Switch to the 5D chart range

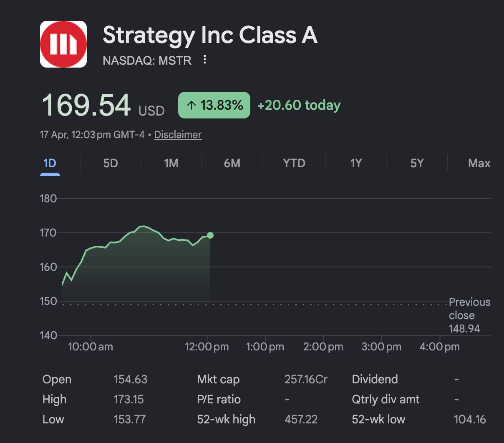click(x=111, y=163)
